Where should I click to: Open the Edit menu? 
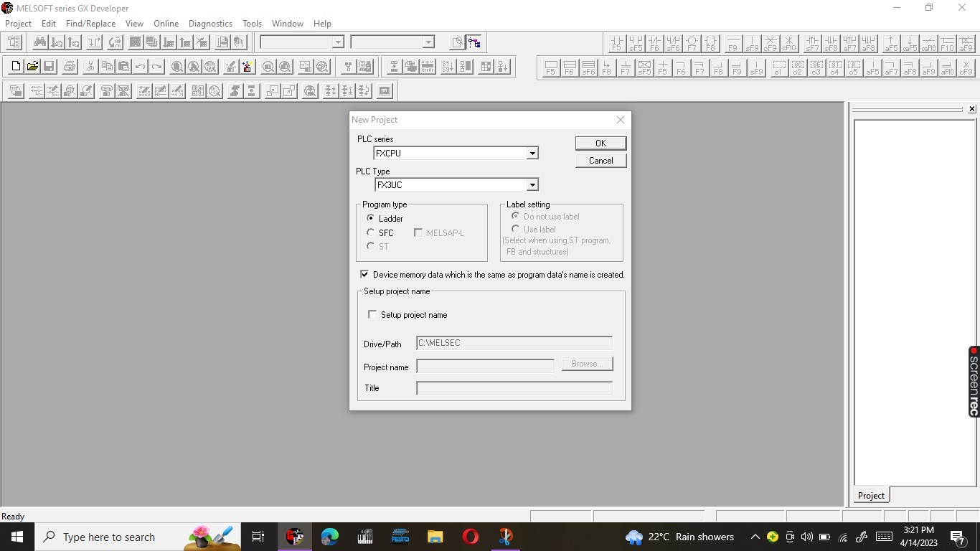click(49, 24)
